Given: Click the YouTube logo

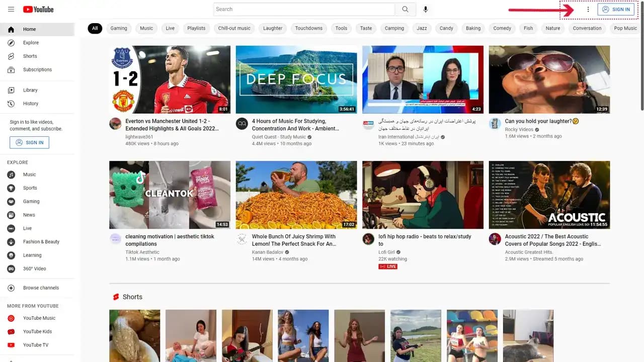Looking at the screenshot, I should point(38,9).
